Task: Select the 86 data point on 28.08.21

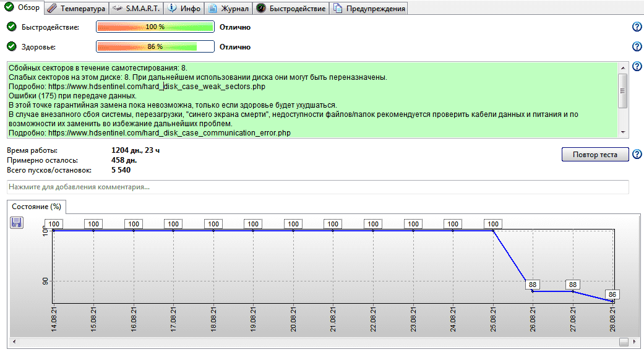Action: (612, 294)
